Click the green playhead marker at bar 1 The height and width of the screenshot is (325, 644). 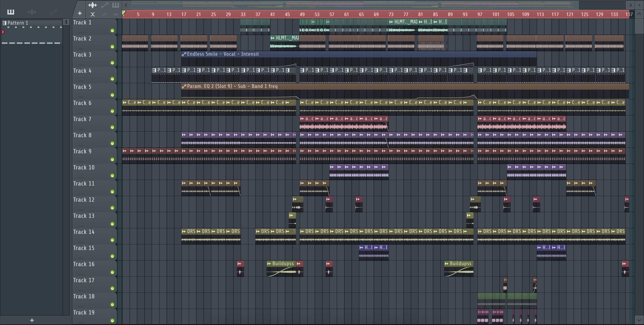124,13
